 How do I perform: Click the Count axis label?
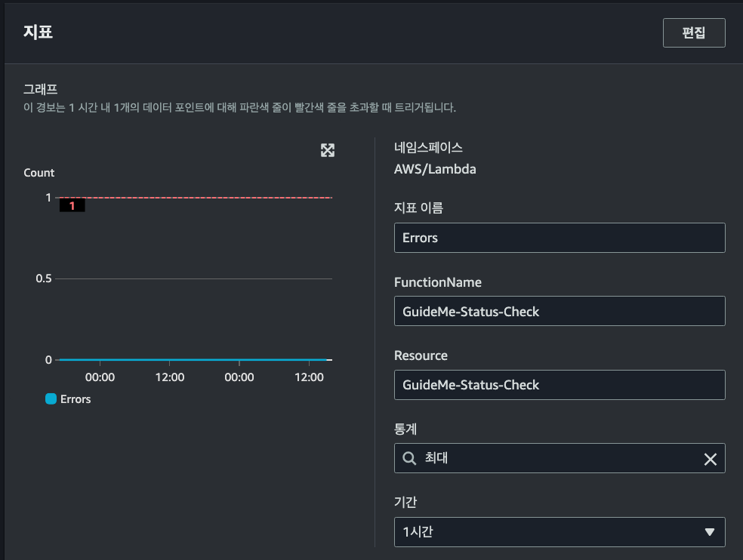(x=39, y=173)
